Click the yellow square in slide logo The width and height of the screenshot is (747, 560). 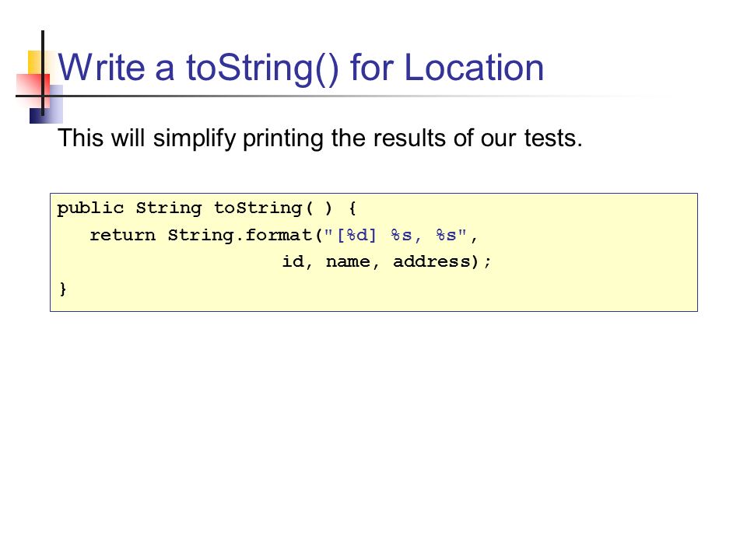(36, 62)
